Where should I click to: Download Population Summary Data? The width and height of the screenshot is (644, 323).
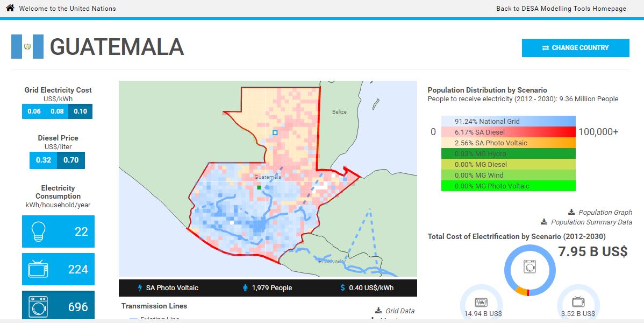(x=591, y=222)
